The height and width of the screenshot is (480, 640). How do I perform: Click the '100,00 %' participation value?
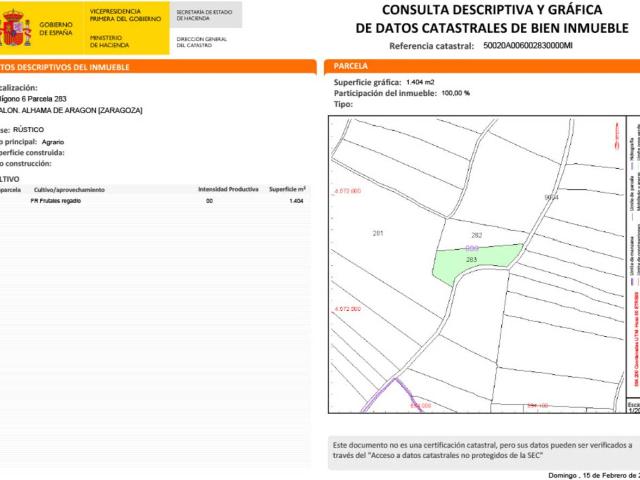click(x=456, y=93)
